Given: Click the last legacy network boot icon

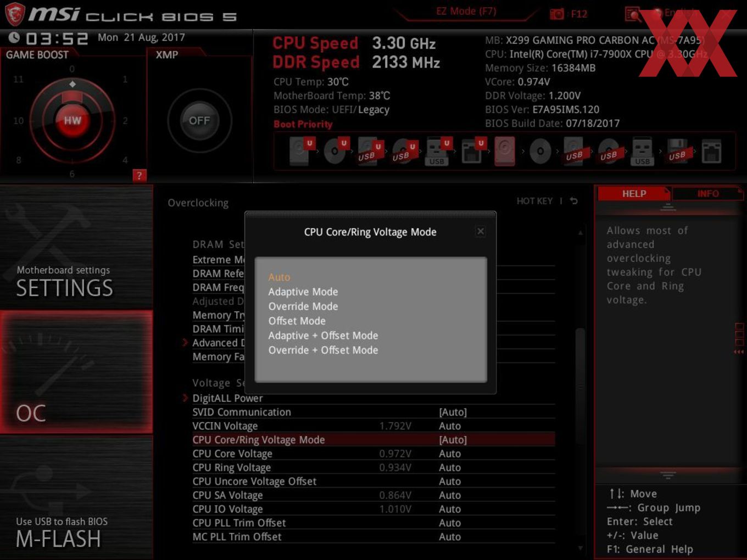Looking at the screenshot, I should [711, 152].
